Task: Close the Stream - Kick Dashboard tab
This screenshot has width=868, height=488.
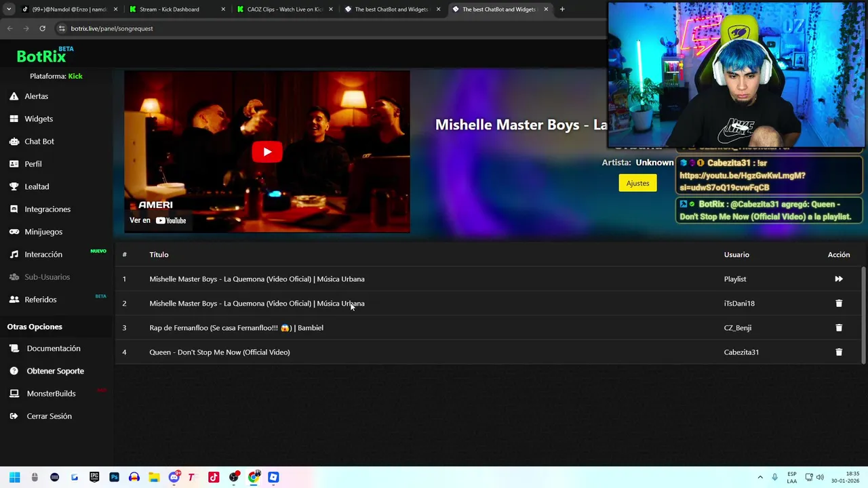Action: pyautogui.click(x=223, y=9)
